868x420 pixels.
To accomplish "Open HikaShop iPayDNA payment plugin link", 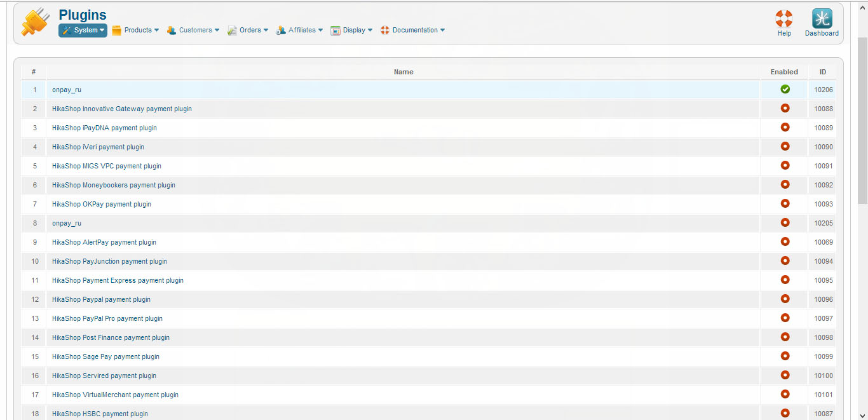I will point(104,128).
